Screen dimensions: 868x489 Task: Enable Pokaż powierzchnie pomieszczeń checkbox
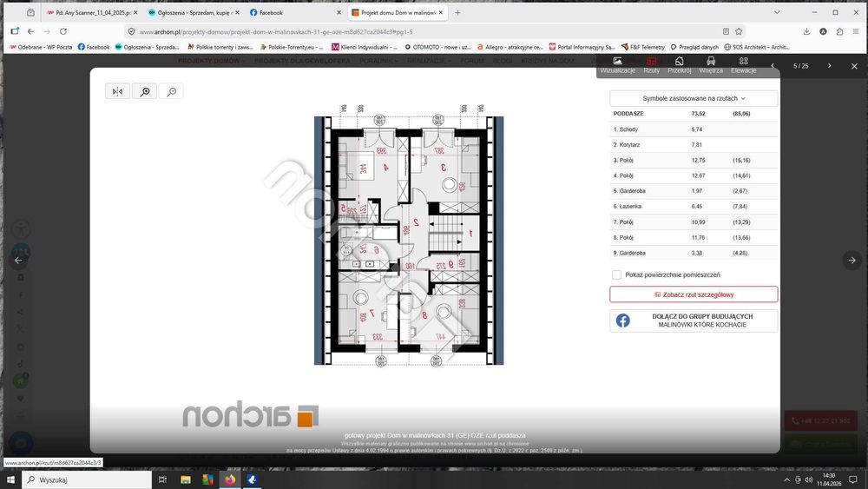click(616, 274)
